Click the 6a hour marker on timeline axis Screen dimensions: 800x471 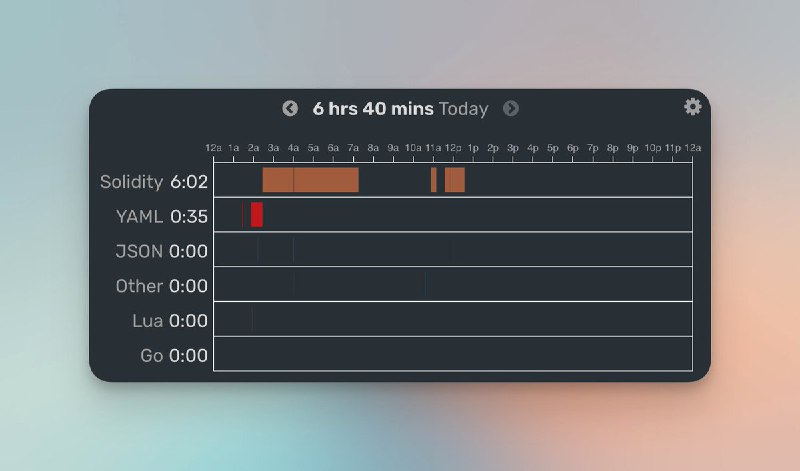tap(333, 148)
